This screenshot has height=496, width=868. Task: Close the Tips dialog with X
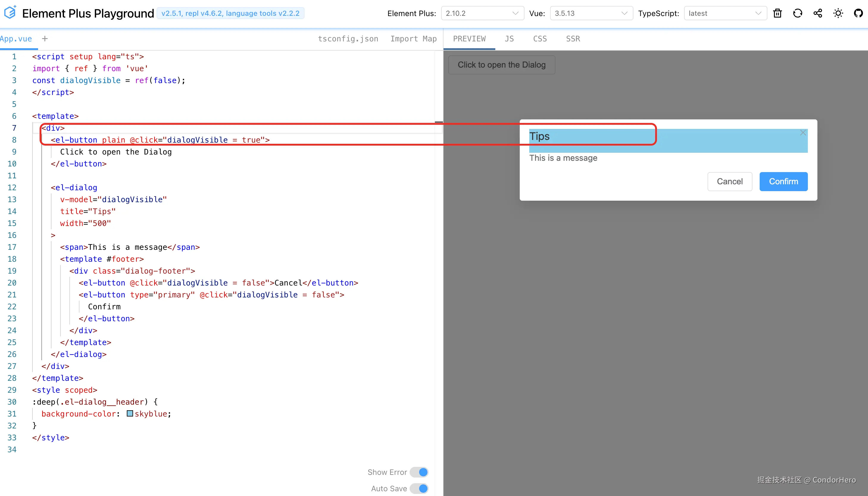click(x=803, y=132)
